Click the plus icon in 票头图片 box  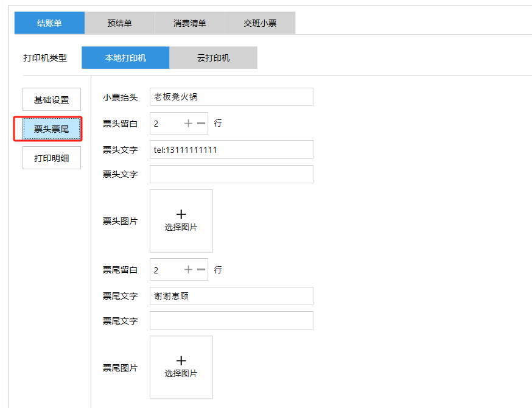click(x=181, y=214)
